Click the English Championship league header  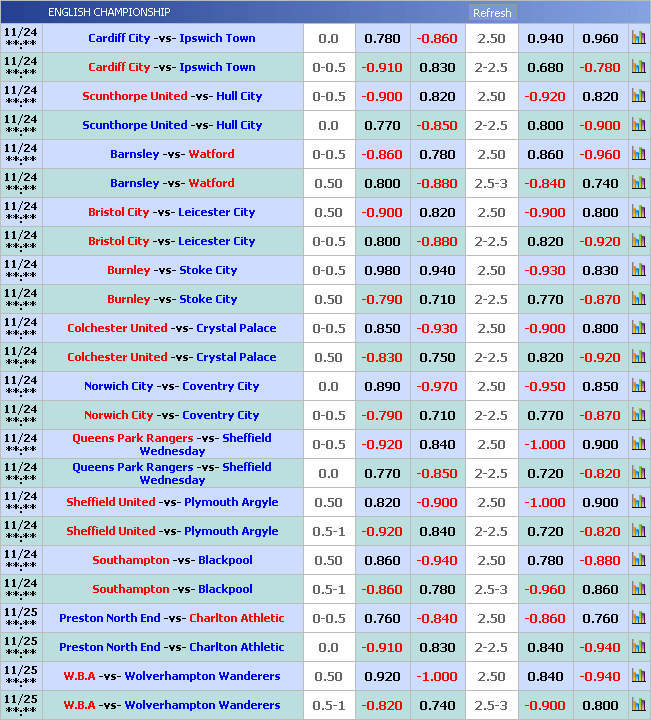(x=109, y=13)
